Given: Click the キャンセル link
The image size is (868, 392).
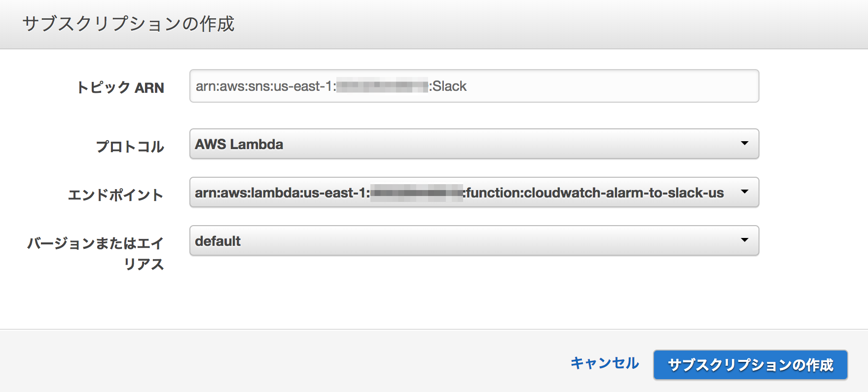Looking at the screenshot, I should 605,363.
